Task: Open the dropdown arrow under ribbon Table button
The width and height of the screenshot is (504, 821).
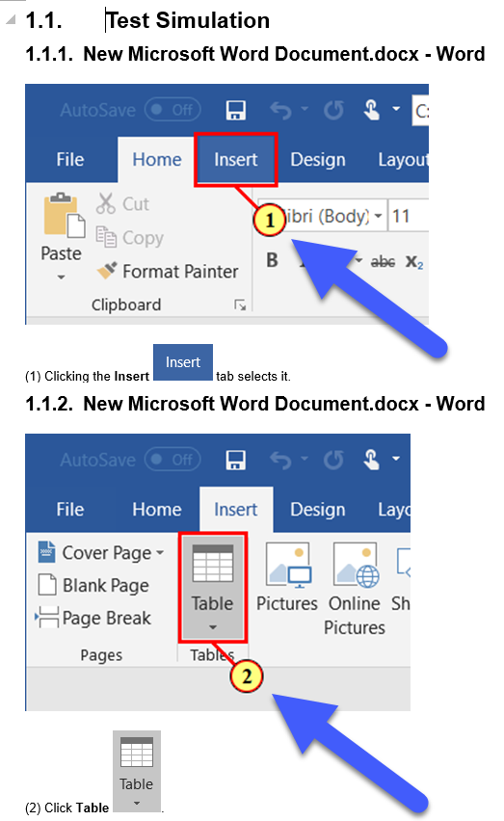Action: (212, 626)
